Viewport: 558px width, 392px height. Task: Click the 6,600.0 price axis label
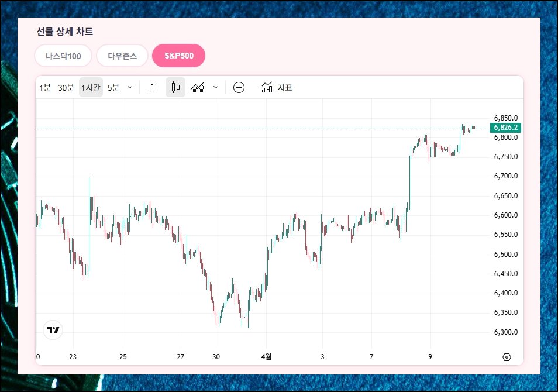506,215
